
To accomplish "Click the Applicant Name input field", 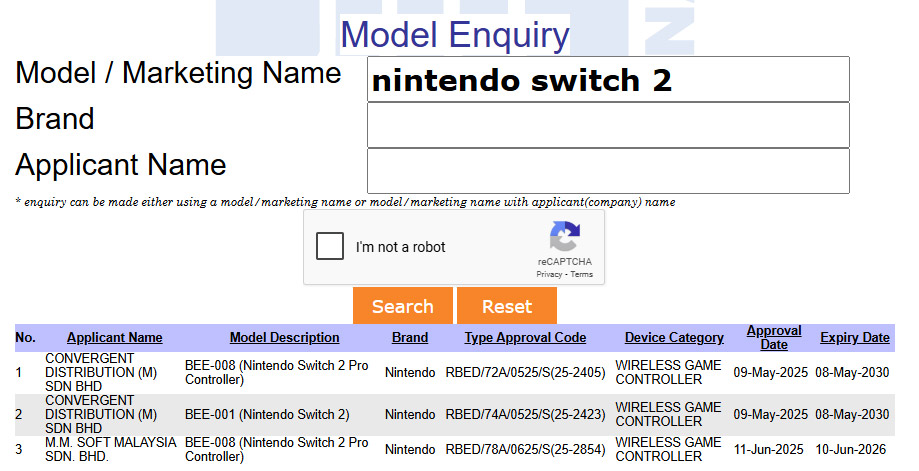I will (x=608, y=170).
